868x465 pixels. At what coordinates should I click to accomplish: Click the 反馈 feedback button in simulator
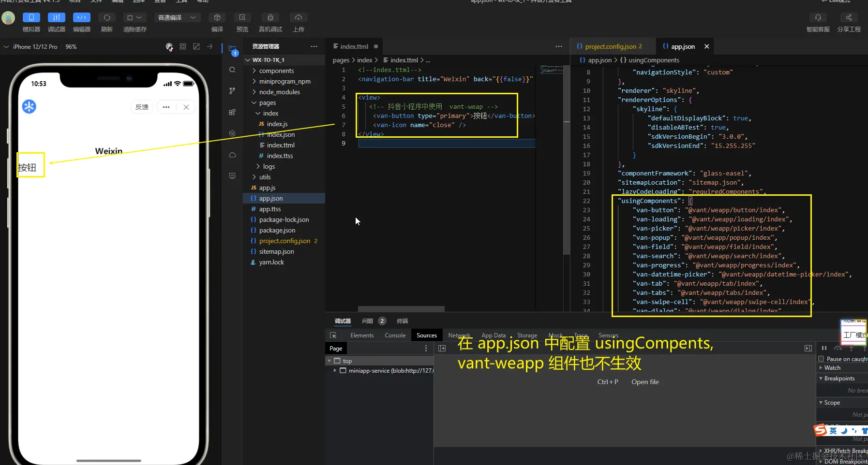(142, 107)
